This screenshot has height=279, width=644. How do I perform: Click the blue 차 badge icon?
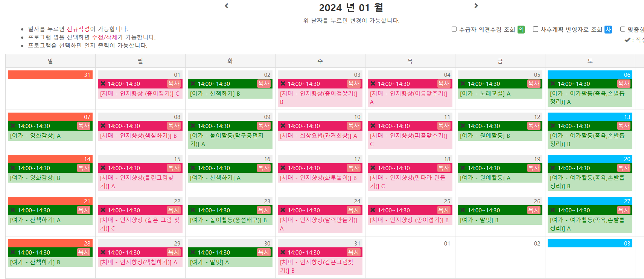(608, 29)
